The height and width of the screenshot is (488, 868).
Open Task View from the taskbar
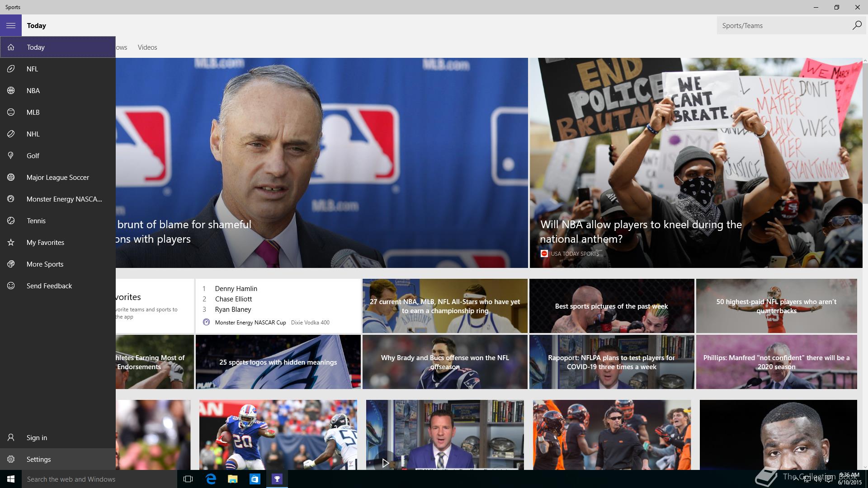tap(188, 479)
